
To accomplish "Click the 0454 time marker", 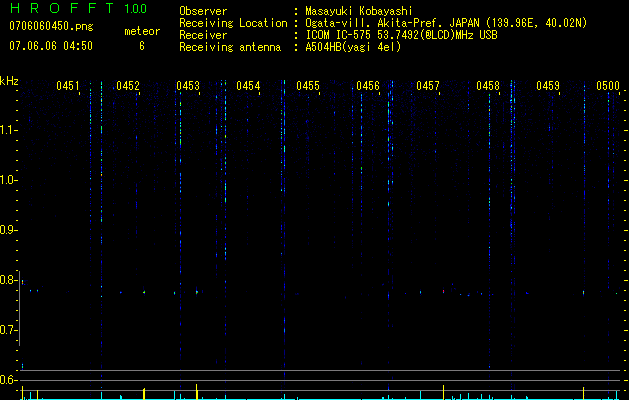I will pos(248,85).
